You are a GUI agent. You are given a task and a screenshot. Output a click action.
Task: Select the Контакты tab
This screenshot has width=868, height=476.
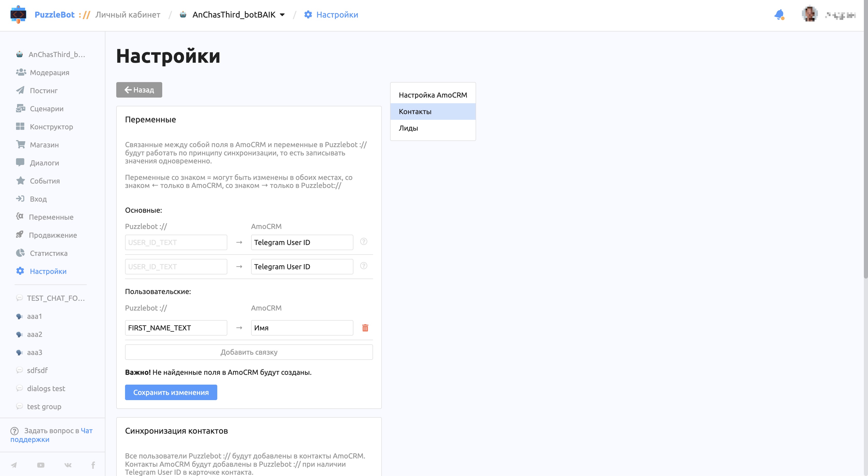[433, 112]
